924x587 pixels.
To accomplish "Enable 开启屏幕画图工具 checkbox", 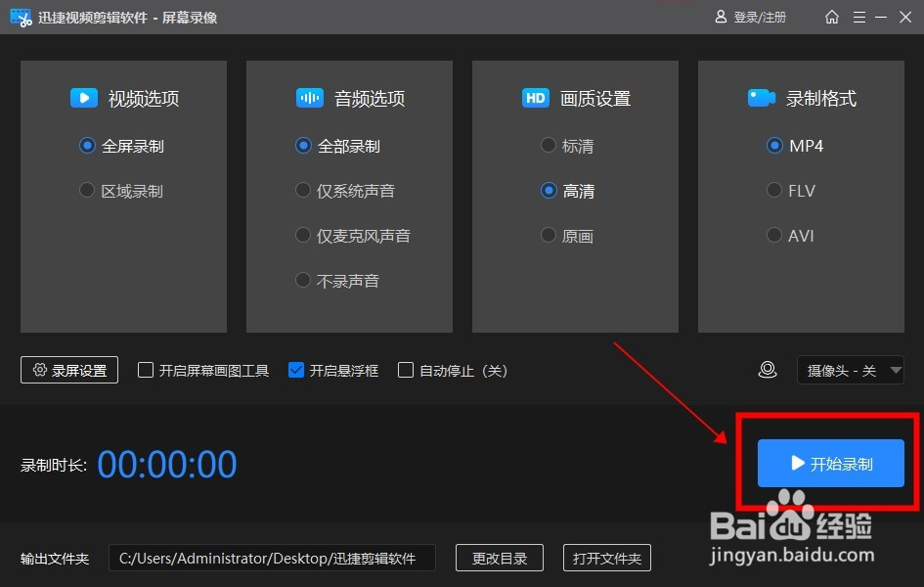I will coord(145,370).
